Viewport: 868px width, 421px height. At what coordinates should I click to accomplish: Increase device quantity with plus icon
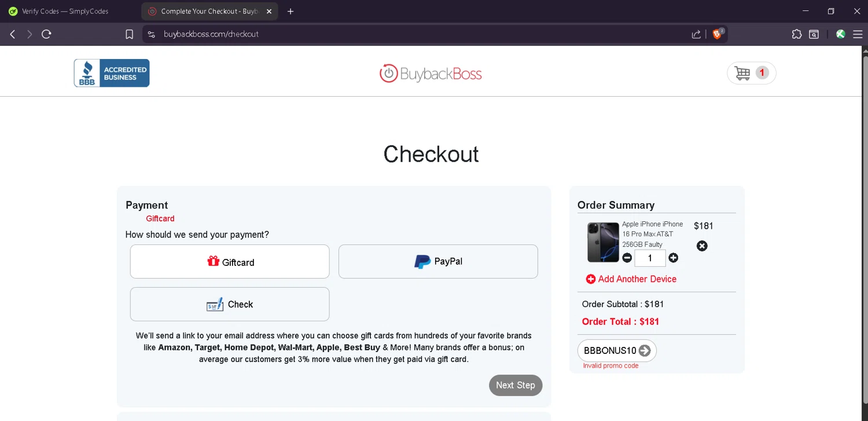(673, 258)
